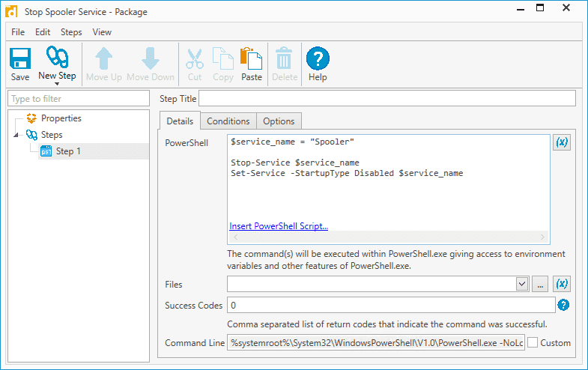Screen dimensions: 588x370
Task: Click the Success Codes help question icon
Action: tap(563, 305)
